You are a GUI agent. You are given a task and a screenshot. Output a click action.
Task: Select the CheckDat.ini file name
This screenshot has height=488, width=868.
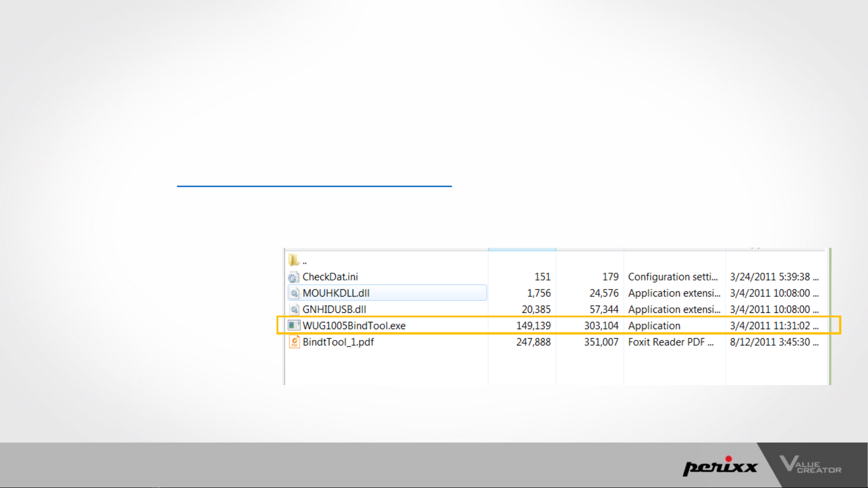(x=330, y=277)
